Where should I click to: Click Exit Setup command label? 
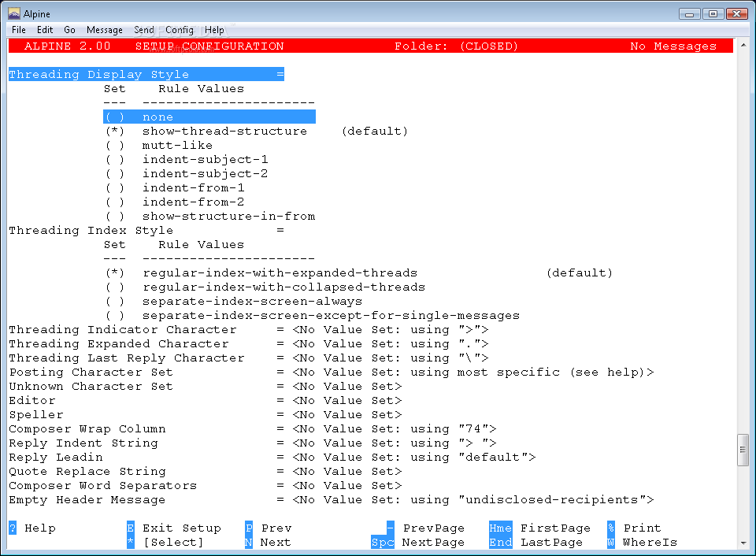point(182,528)
